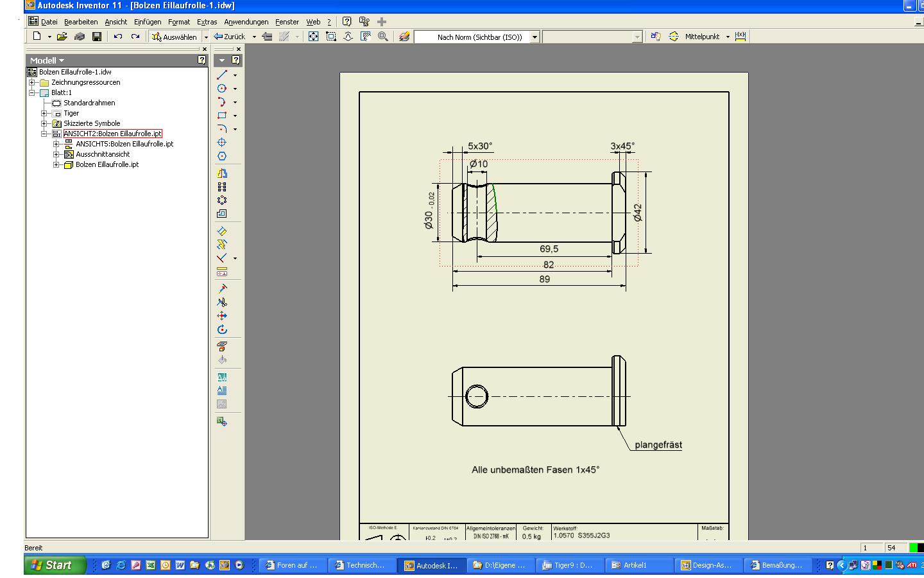This screenshot has height=578, width=924.
Task: Select the Rectangle sketch tool
Action: pos(223,116)
